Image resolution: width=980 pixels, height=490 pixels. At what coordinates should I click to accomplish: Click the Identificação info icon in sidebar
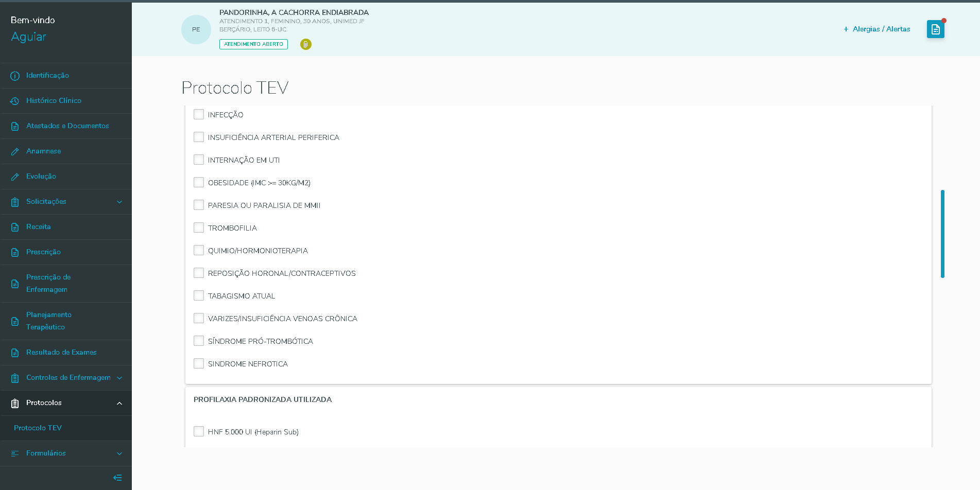(x=15, y=76)
